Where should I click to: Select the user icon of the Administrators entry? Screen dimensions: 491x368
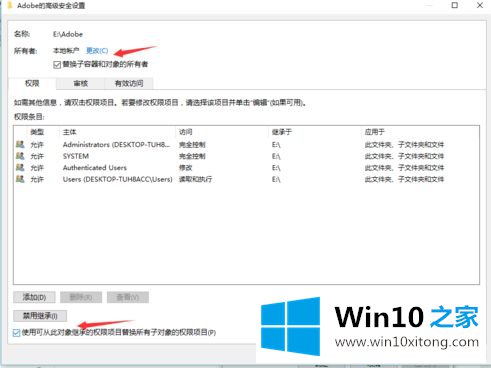click(x=20, y=144)
